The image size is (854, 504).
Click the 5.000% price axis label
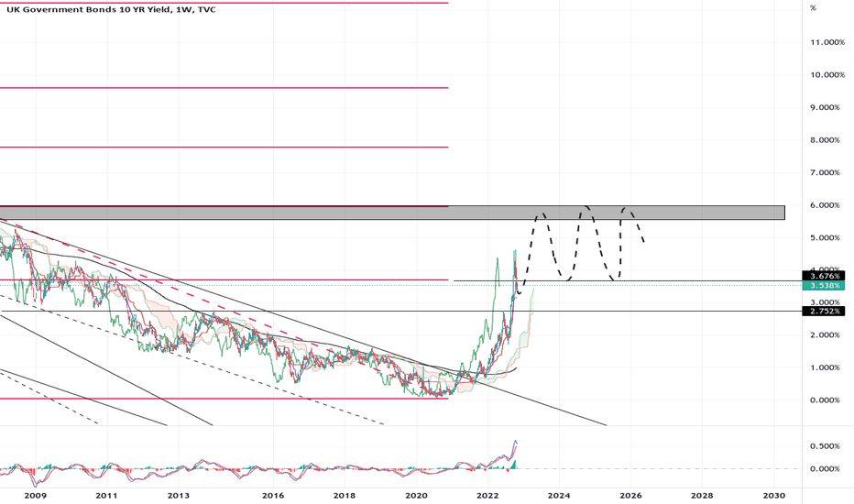click(x=827, y=237)
